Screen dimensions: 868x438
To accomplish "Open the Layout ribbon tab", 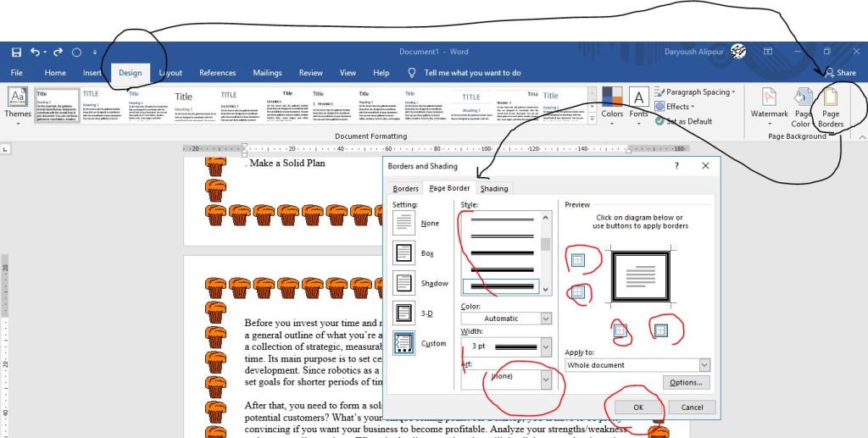I will (x=170, y=74).
